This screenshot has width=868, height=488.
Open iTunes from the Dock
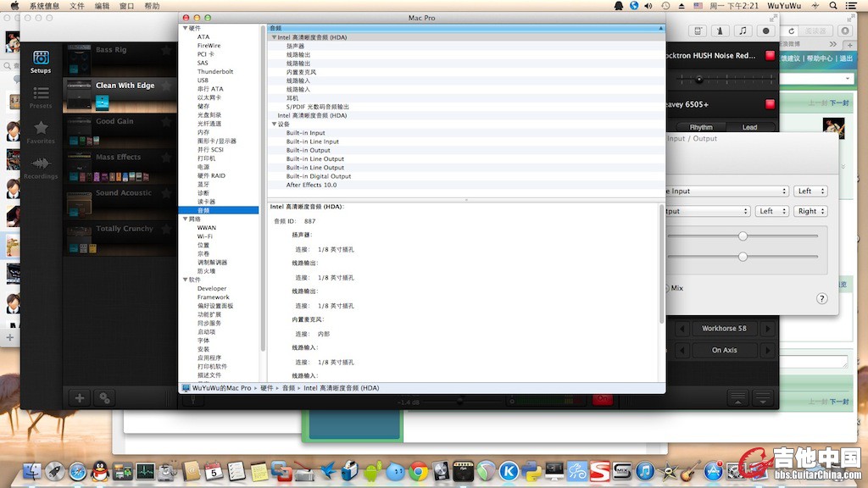[645, 471]
